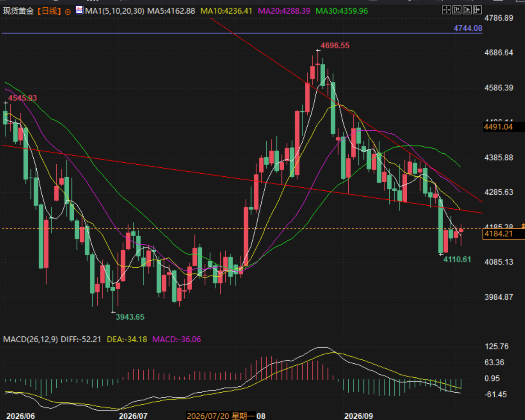Image resolution: width=525 pixels, height=420 pixels.
Task: Click the 4586.39 price axis value
Action: click(499, 88)
